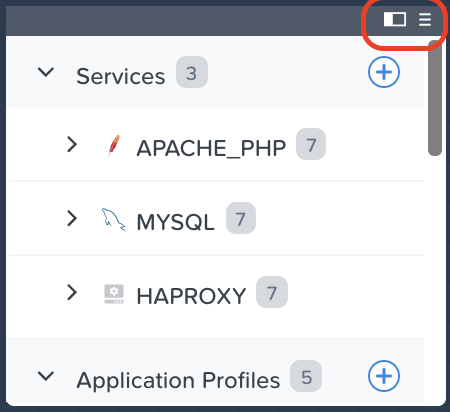Screen dimensions: 450x412
Task: Add a new service with plus icon
Action: click(x=384, y=72)
